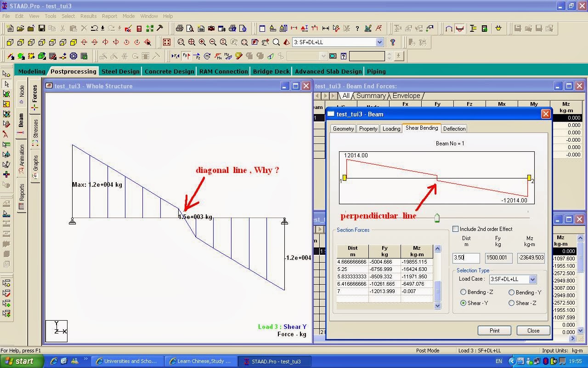Enable Include 2nd order Effect checkbox

(456, 229)
